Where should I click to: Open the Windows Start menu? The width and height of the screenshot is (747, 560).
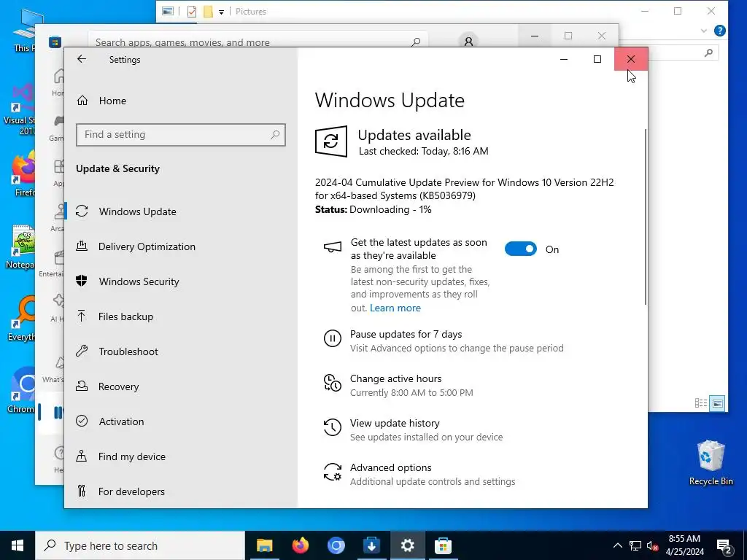(18, 545)
